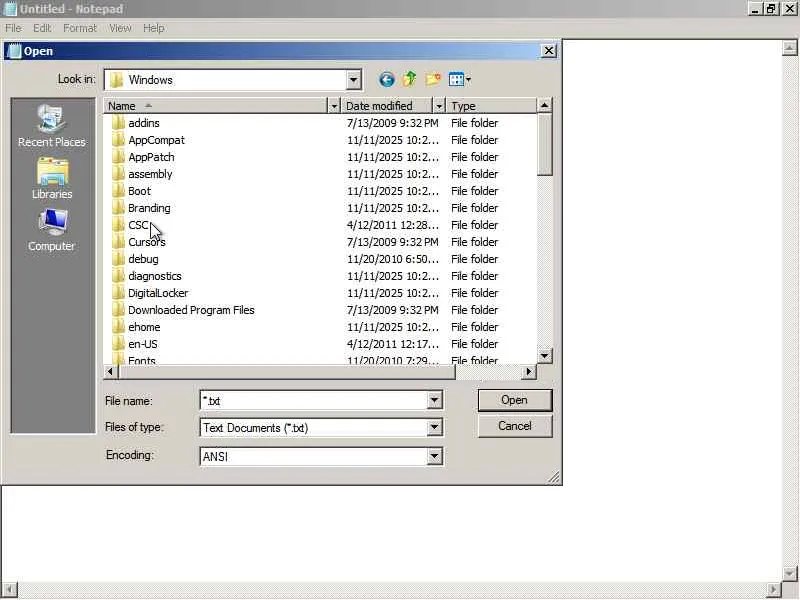Open the Format menu in Notepad
The image size is (800, 600).
(x=80, y=28)
